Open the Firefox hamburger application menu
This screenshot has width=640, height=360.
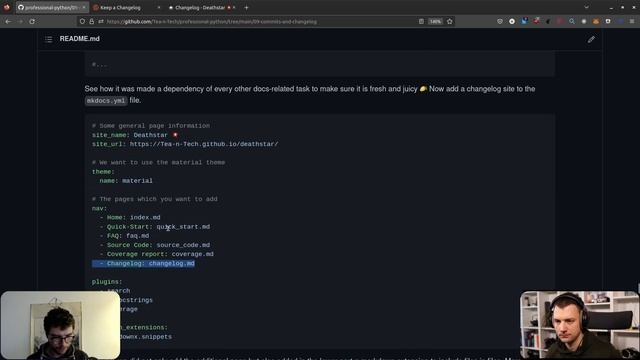coord(632,21)
